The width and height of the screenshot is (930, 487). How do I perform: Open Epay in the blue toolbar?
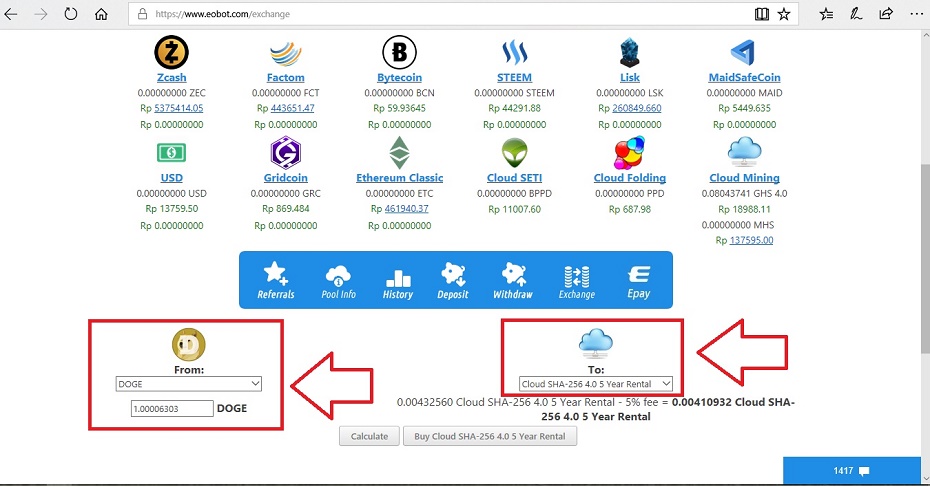point(639,282)
